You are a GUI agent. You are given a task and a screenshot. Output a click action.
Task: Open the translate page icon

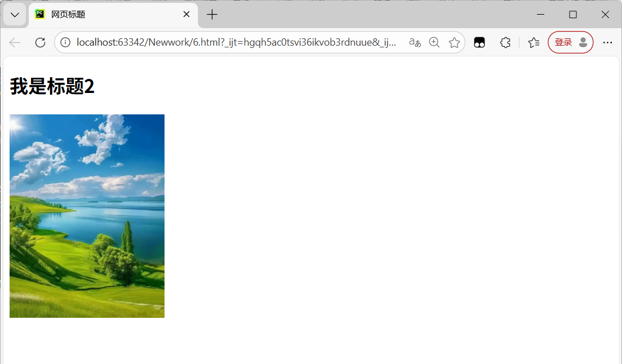415,42
